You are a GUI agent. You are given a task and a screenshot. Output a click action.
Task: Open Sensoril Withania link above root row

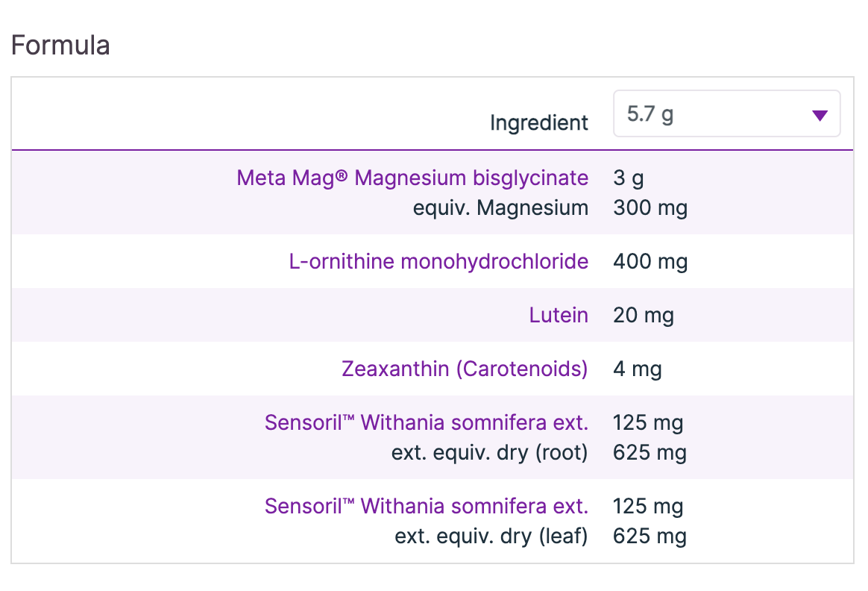click(x=426, y=422)
